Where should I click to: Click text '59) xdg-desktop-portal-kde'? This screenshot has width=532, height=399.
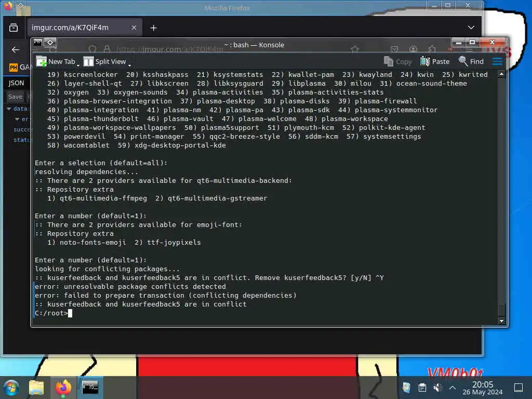coord(171,145)
